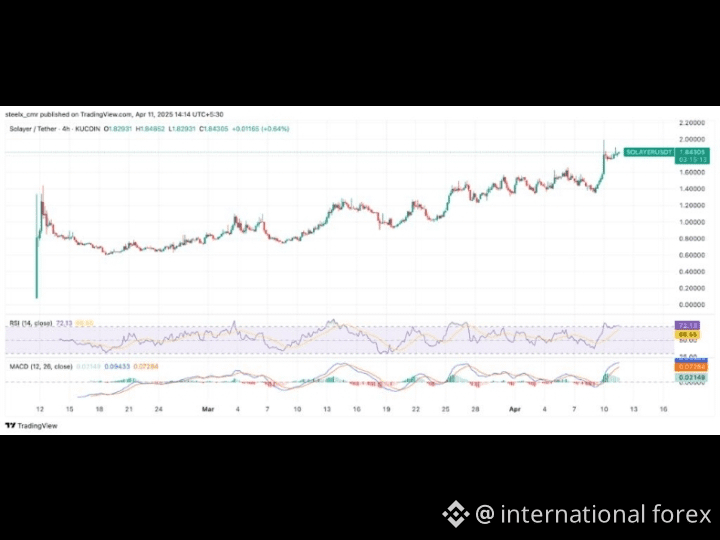
Task: Click the 19 date label on time axis
Action: pyautogui.click(x=386, y=409)
